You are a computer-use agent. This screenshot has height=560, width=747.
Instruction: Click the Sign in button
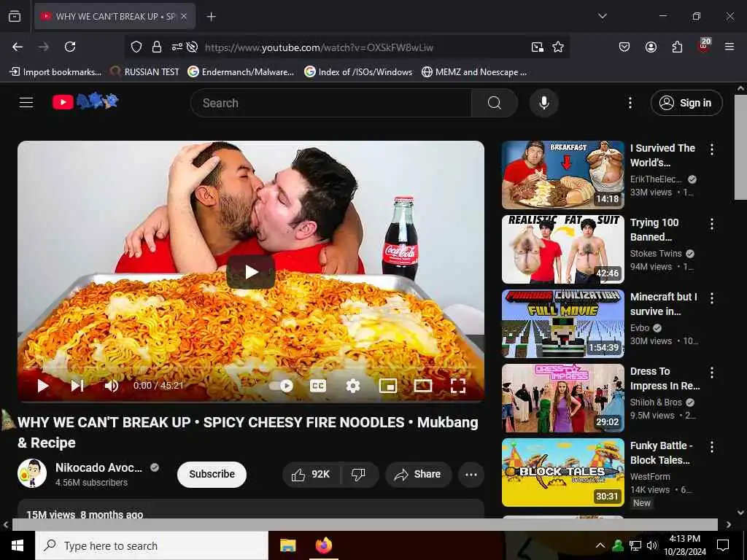(x=686, y=103)
